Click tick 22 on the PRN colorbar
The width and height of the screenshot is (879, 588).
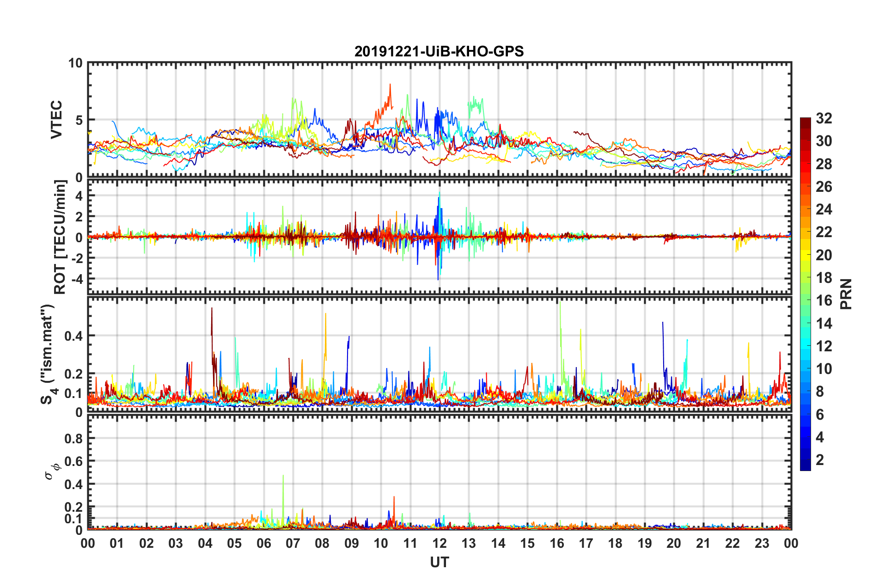click(824, 232)
